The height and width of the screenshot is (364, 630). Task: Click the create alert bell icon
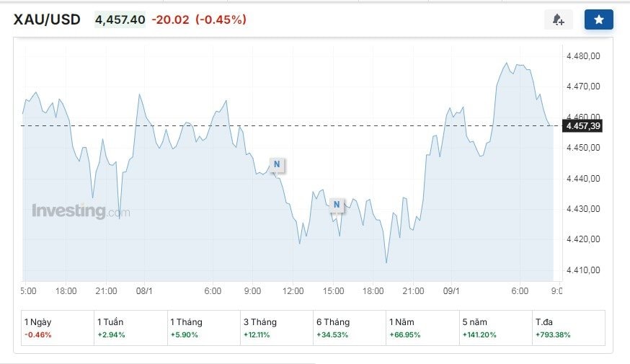click(558, 19)
